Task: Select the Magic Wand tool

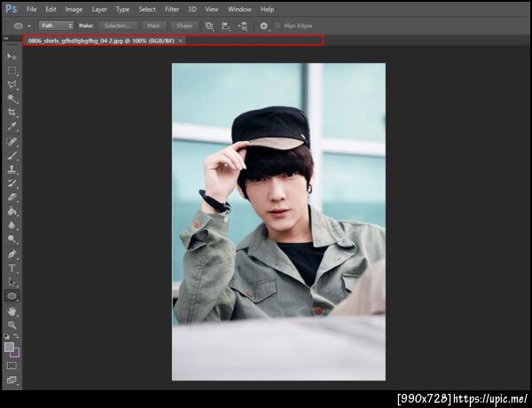Action: pos(12,98)
